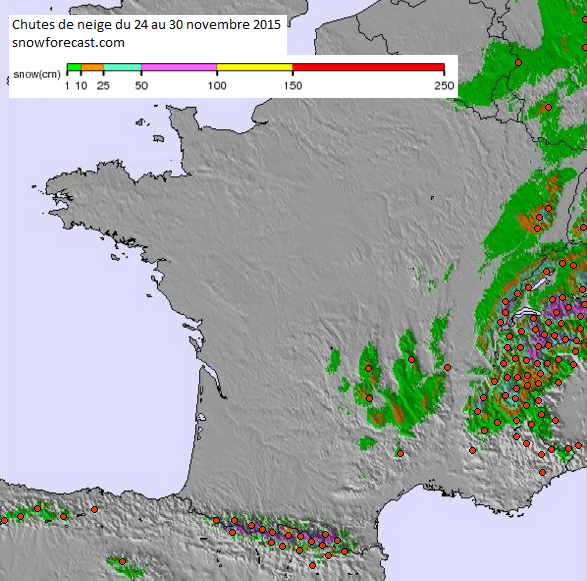Click the lone resort marker in central Spain's green patch
The height and width of the screenshot is (581, 587).
pos(122,561)
